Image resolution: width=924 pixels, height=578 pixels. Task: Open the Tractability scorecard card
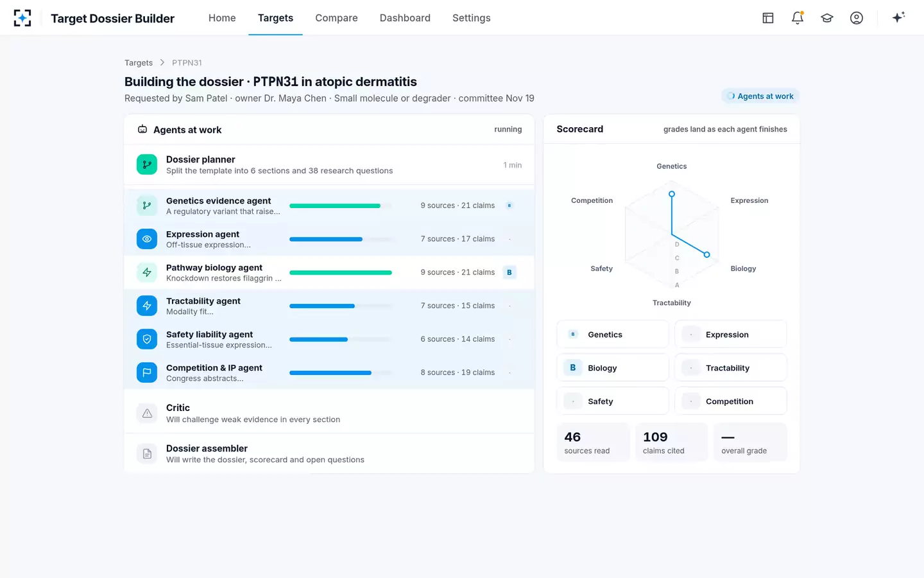(x=731, y=368)
